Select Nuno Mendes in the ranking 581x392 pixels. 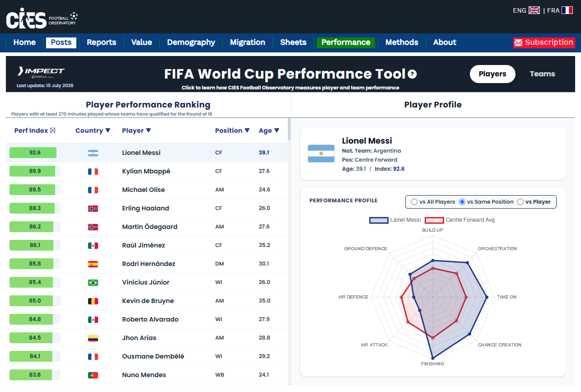[x=146, y=375]
